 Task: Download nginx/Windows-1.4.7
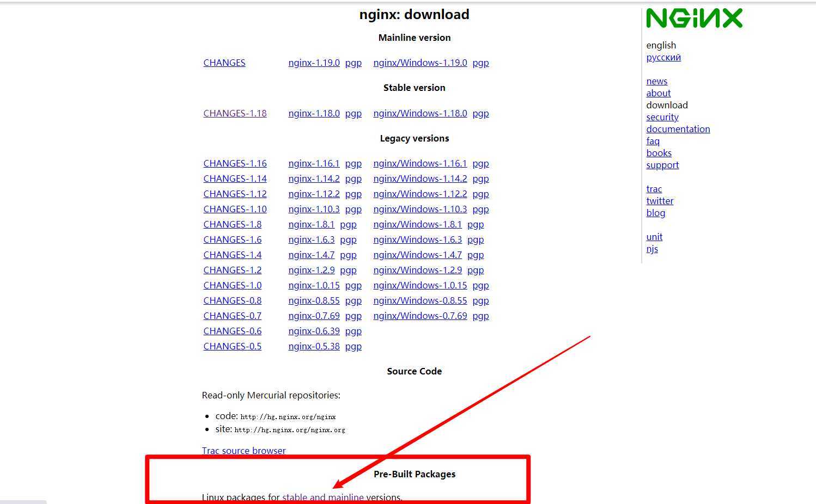pyautogui.click(x=417, y=255)
